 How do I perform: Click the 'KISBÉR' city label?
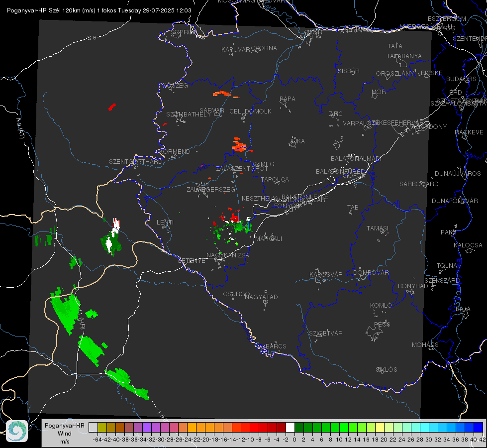[x=349, y=71]
